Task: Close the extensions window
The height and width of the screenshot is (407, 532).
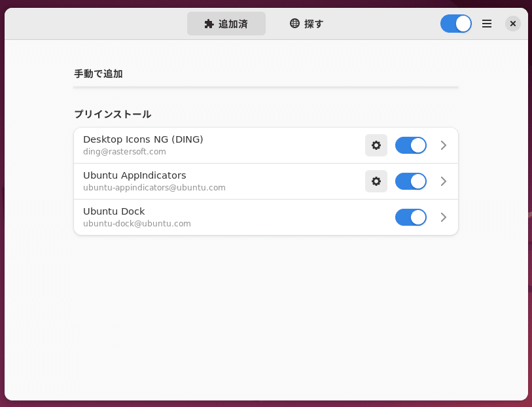Action: pyautogui.click(x=512, y=24)
